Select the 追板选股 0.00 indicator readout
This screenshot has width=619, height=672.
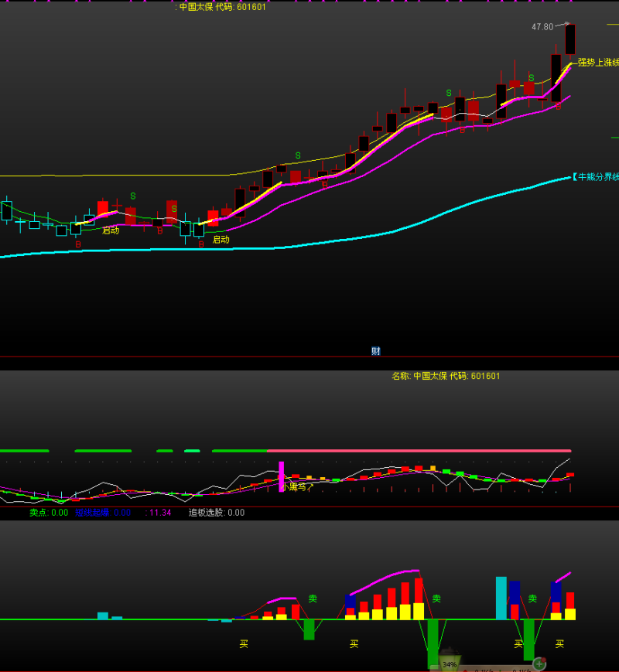[217, 513]
